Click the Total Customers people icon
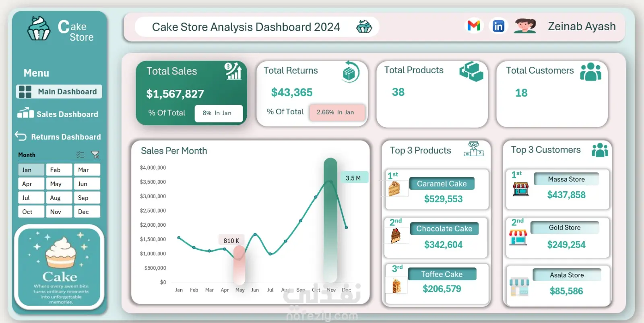 (591, 72)
